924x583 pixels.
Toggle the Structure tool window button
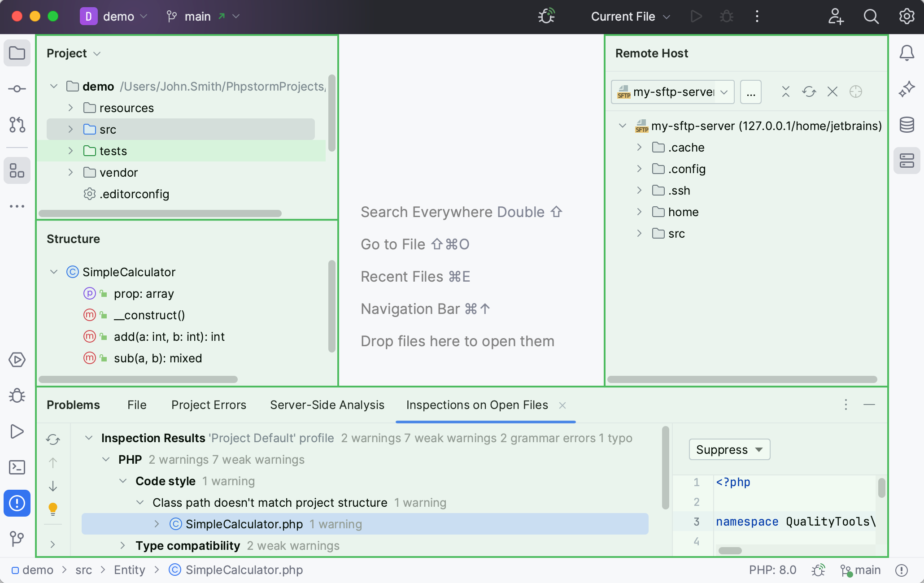[17, 170]
